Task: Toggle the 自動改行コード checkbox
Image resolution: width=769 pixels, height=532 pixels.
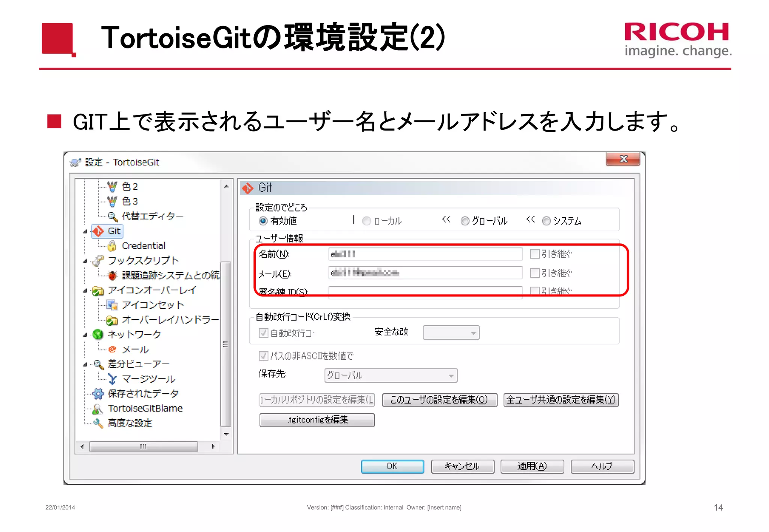Action: click(x=264, y=333)
